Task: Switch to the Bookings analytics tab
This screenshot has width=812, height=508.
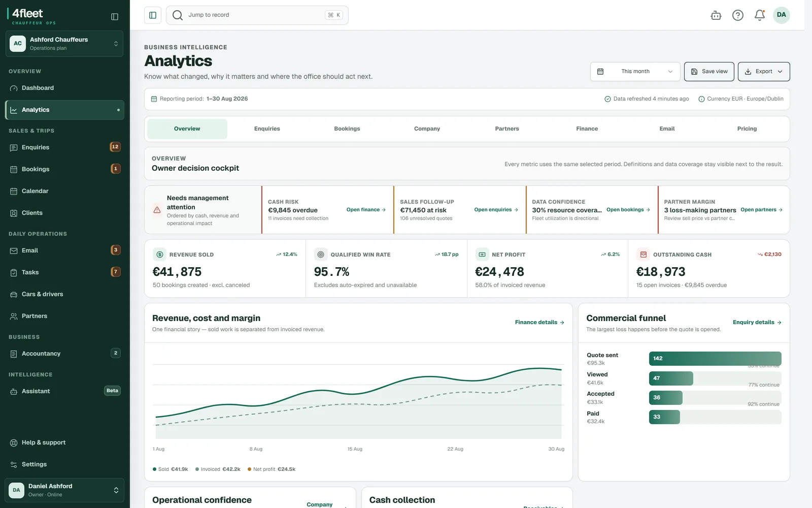Action: pos(347,129)
